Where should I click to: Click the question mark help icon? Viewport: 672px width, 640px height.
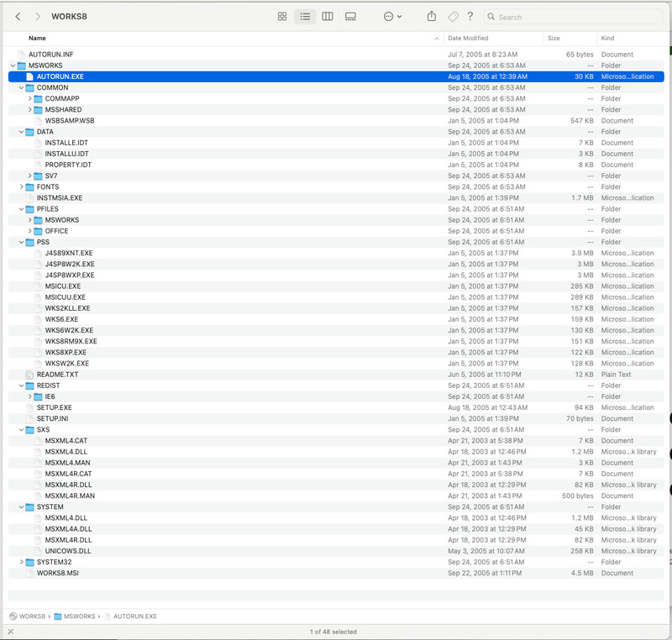point(470,16)
